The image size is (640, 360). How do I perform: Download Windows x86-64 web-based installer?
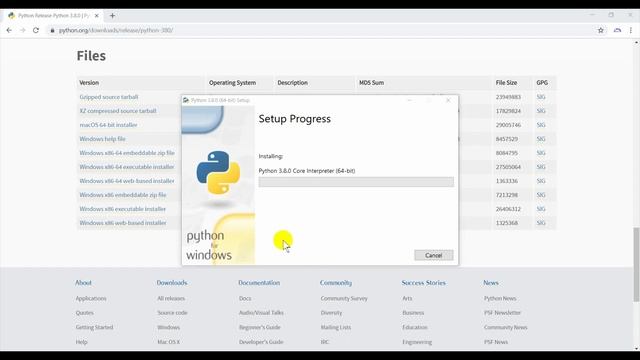click(x=127, y=181)
